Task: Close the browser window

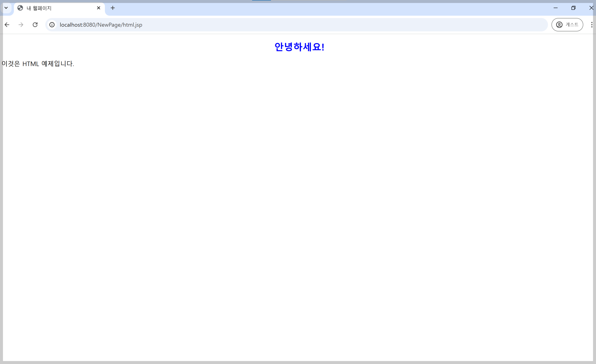Action: coord(591,8)
